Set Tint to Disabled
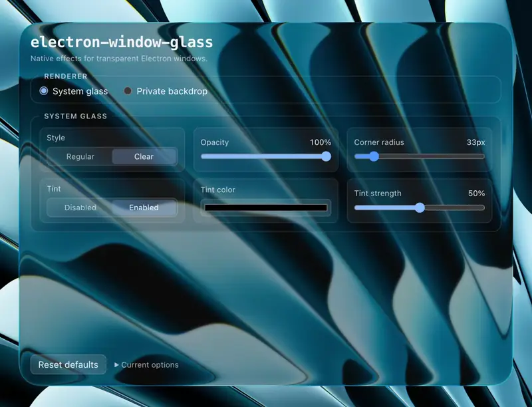 tap(80, 207)
